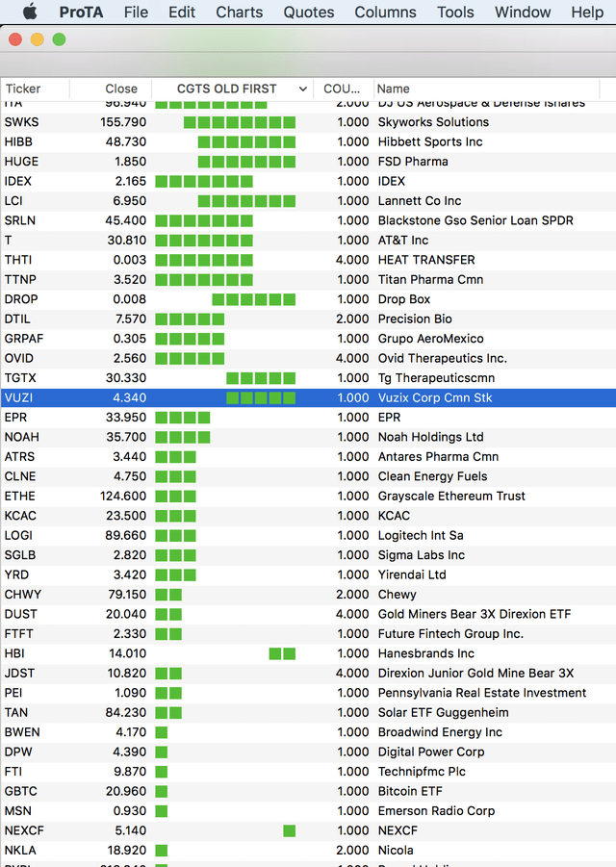Select HEAT TRANSFER row name
Viewport: 616px width, 867px height.
click(426, 260)
